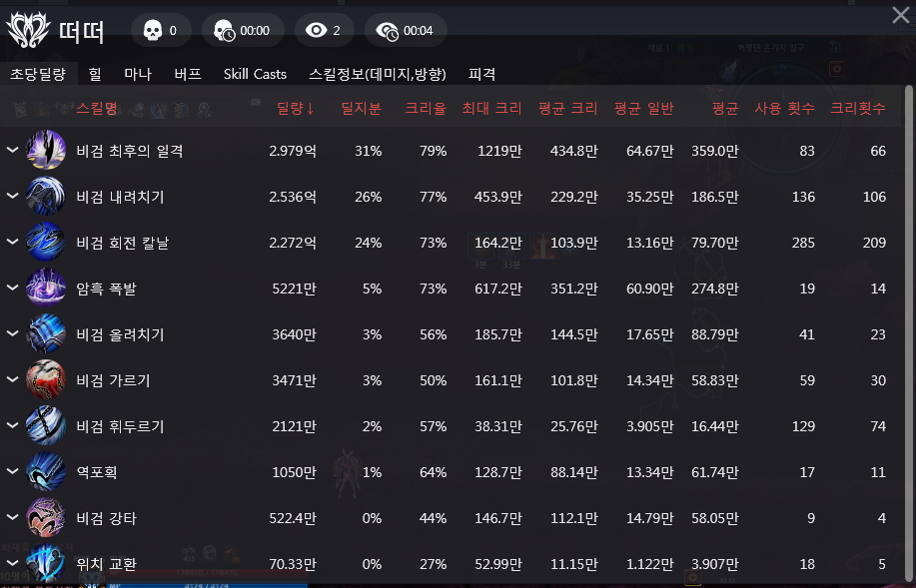Click the 암흑 폭발 skill icon
916x588 pixels.
point(46,289)
